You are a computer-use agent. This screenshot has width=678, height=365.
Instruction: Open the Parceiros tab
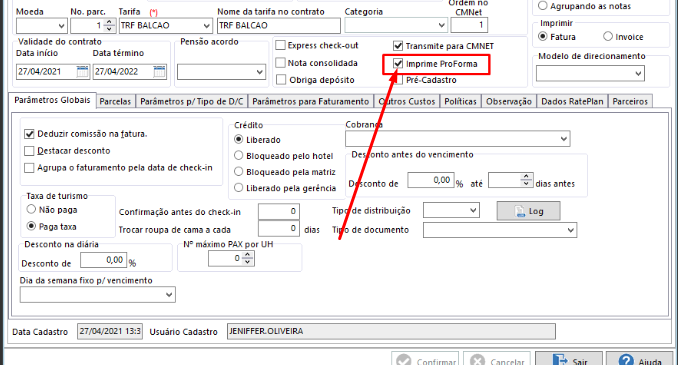[630, 102]
